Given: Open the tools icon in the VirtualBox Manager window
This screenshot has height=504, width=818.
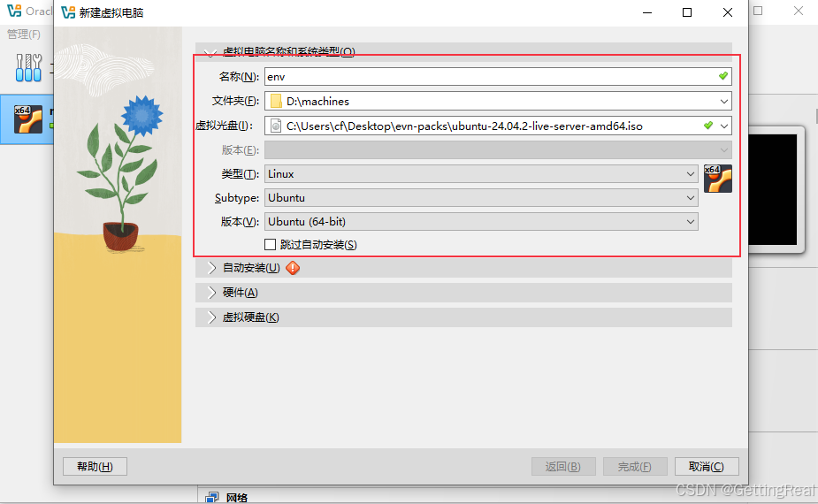Looking at the screenshot, I should [28, 68].
